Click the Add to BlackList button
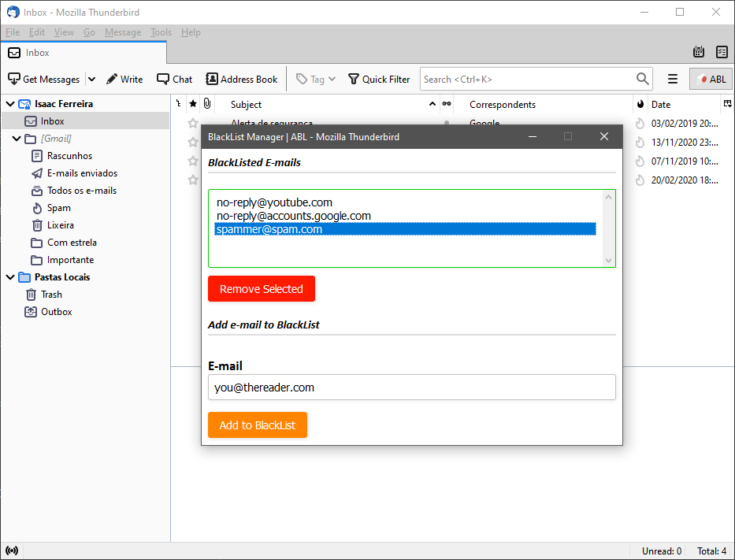The height and width of the screenshot is (560, 735). [258, 425]
